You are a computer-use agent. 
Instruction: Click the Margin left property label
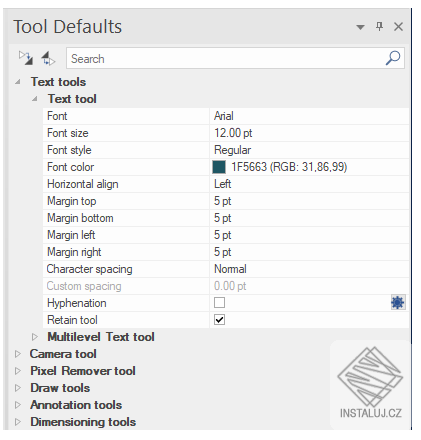point(71,235)
